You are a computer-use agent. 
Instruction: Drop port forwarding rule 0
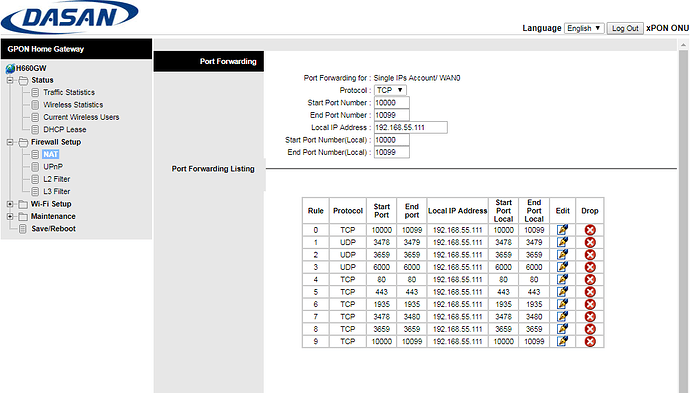coord(590,230)
